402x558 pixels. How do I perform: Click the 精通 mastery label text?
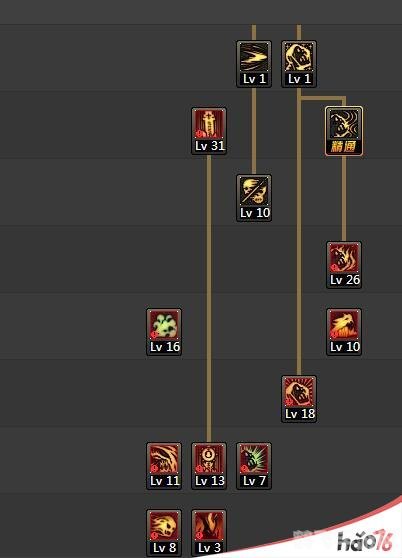tap(343, 146)
